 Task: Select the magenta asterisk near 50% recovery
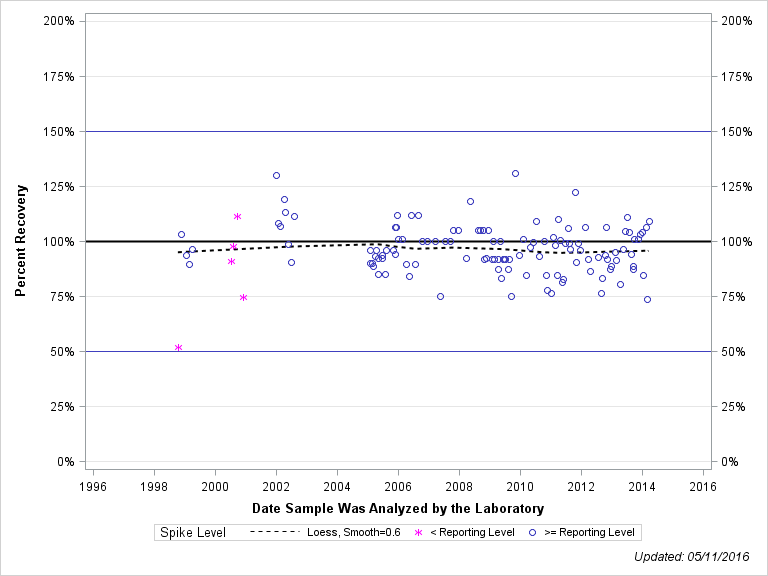[178, 347]
